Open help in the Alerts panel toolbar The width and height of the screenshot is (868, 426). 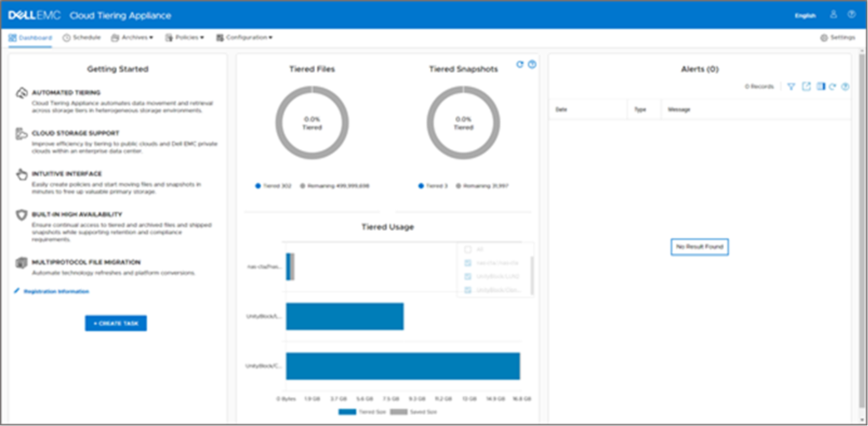[845, 87]
